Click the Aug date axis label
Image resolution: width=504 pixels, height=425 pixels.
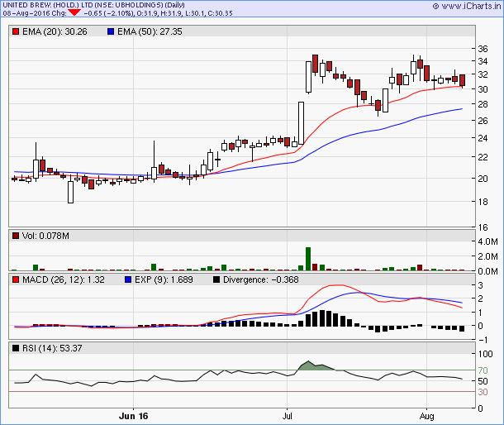coord(426,416)
